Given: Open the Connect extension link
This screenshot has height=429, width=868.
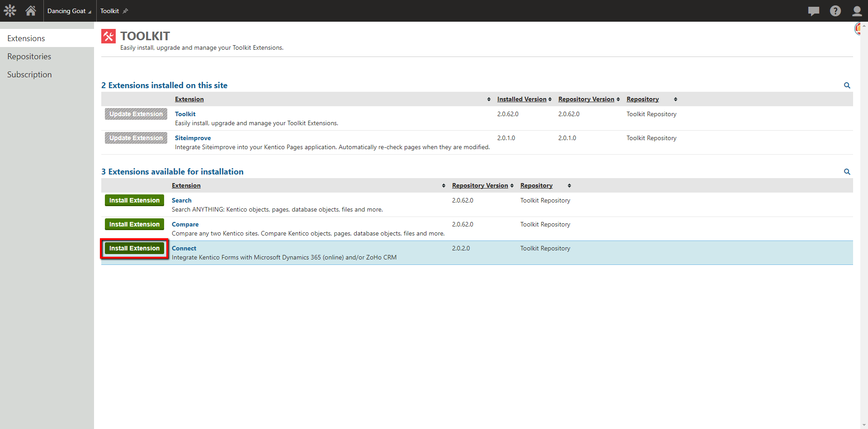Looking at the screenshot, I should [x=184, y=248].
